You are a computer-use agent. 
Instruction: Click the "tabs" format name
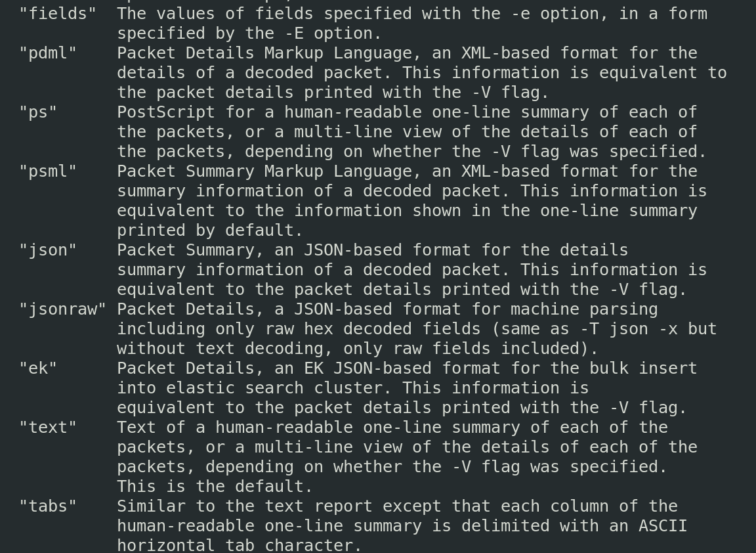coord(48,506)
